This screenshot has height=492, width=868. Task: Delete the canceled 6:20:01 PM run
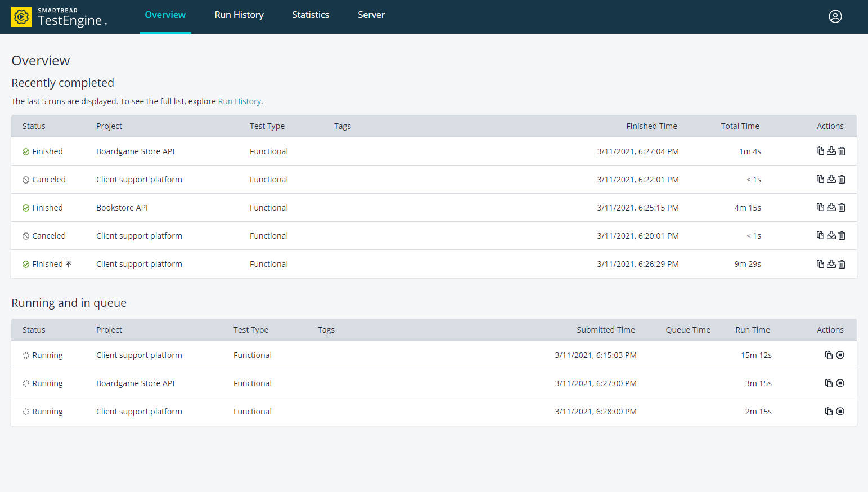point(842,235)
